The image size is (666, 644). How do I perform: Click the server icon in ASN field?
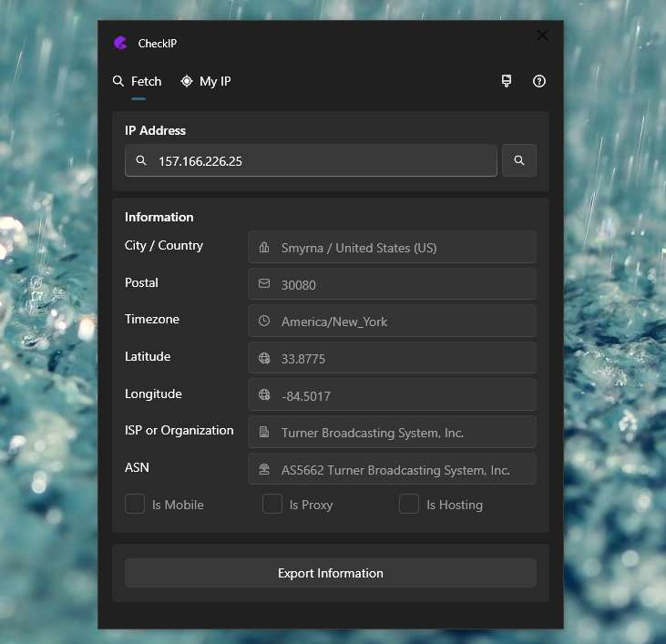pos(264,469)
